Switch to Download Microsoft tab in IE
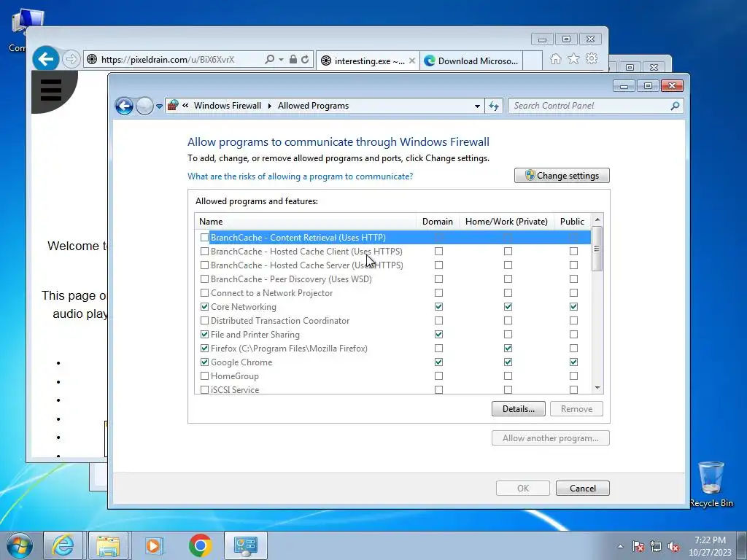 (x=471, y=61)
